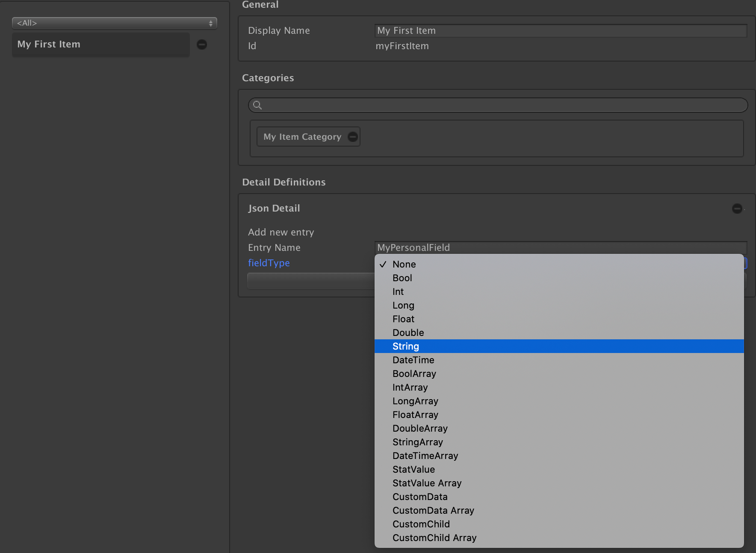This screenshot has height=553, width=756.
Task: Choose StatValue Array in the fieldType menu
Action: click(559, 483)
